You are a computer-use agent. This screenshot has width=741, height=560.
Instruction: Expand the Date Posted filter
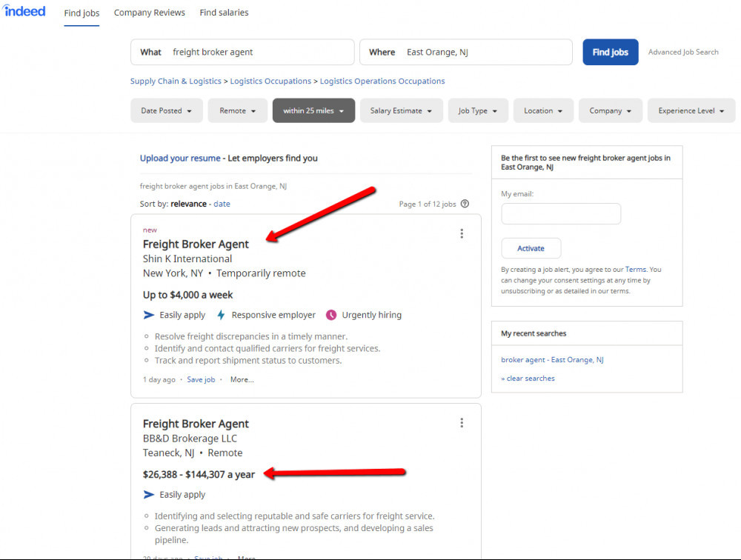(x=166, y=110)
